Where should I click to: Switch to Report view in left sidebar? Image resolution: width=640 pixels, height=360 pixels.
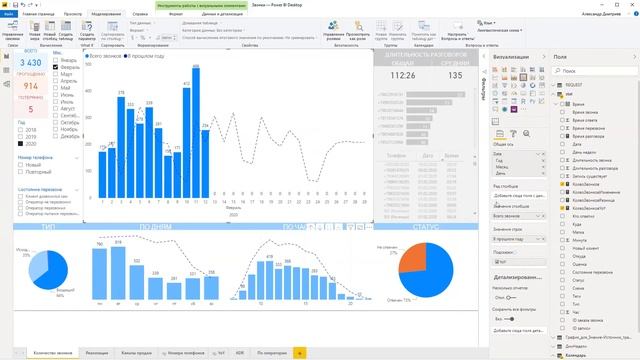(7, 56)
